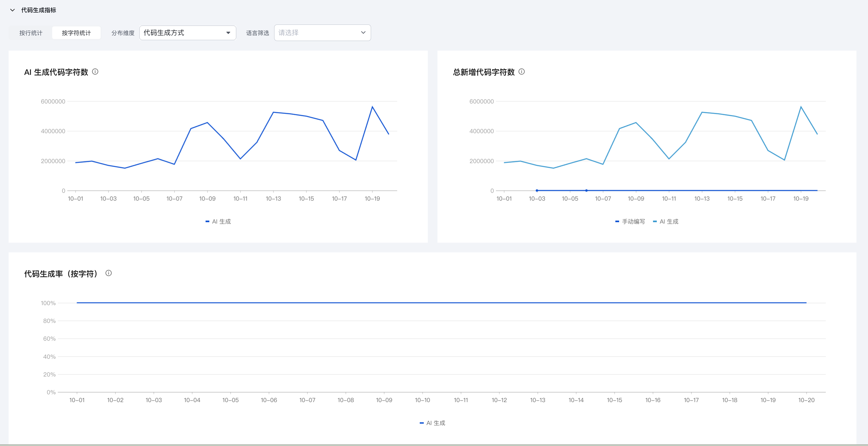Click 10-10 x-axis label in 代码生成率 chart

click(422, 400)
